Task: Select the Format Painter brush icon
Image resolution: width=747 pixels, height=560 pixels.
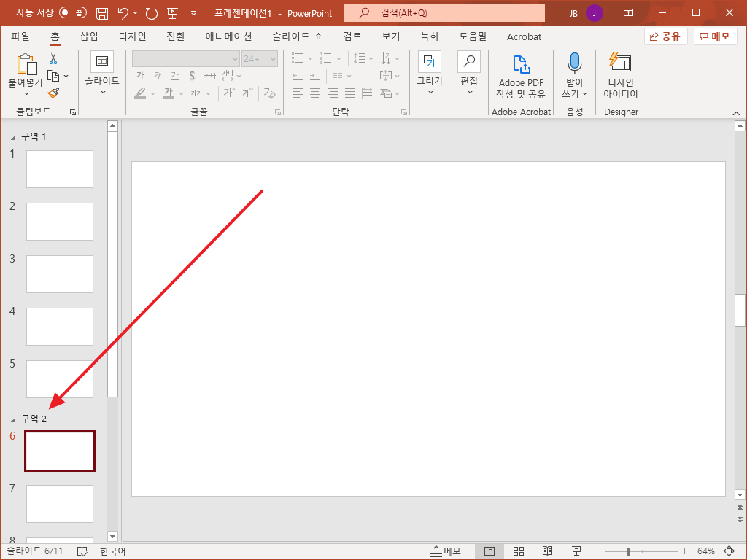Action: [x=53, y=93]
